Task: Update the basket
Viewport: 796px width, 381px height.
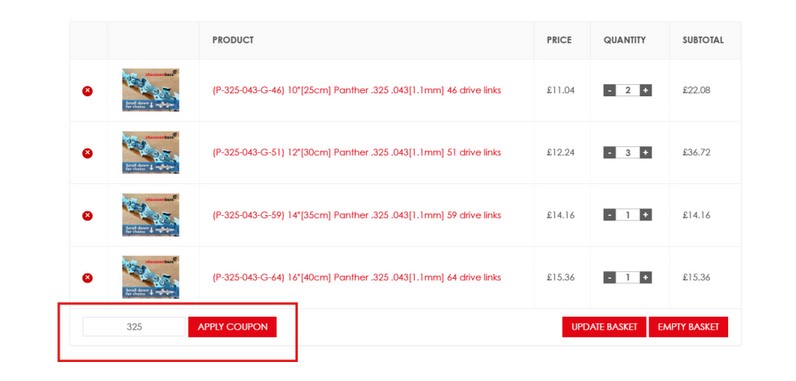Action: 604,327
